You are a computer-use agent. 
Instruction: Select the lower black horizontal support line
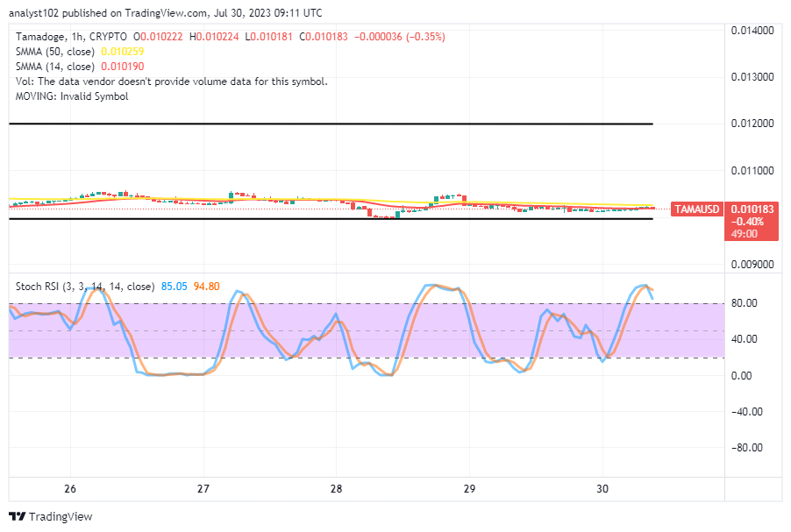point(331,219)
